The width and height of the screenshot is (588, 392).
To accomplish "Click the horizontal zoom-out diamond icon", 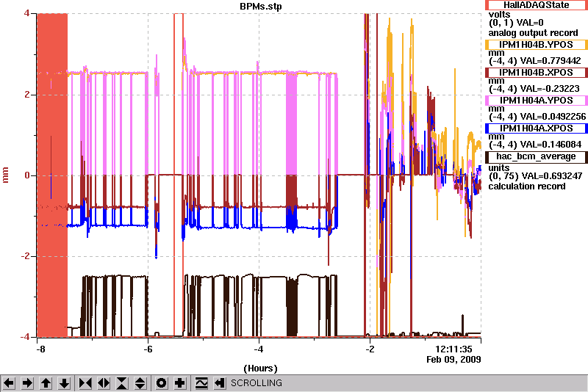I will tap(104, 383).
